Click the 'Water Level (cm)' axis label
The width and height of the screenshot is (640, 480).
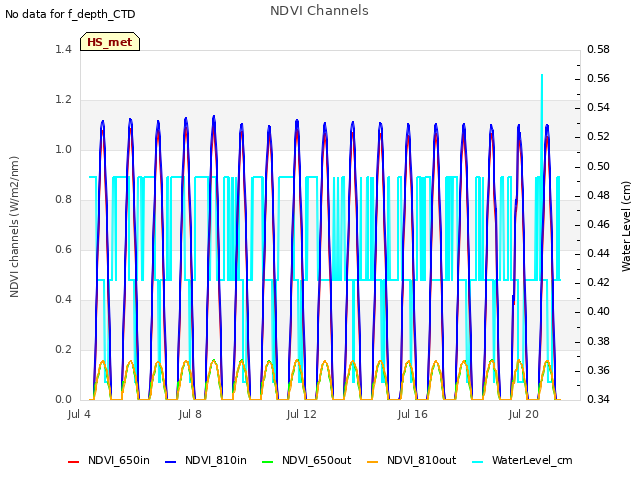tap(626, 227)
